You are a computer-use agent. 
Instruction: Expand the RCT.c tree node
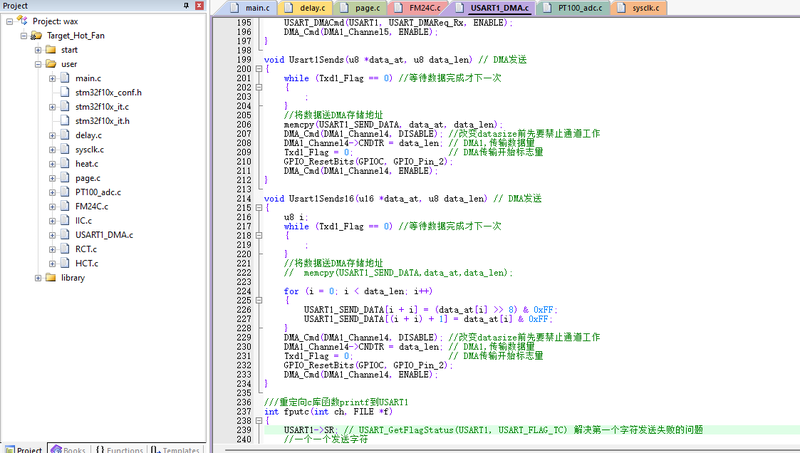(x=52, y=249)
